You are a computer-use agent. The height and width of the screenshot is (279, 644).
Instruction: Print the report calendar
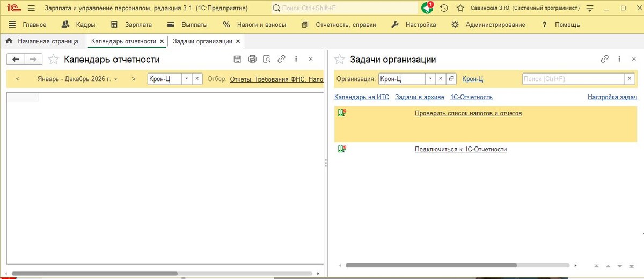(x=253, y=60)
